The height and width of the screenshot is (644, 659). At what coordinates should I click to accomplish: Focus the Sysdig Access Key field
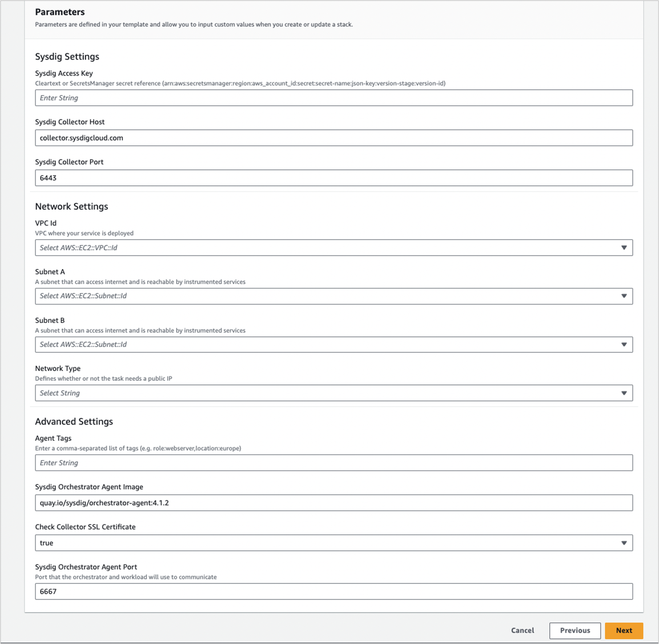coord(334,98)
